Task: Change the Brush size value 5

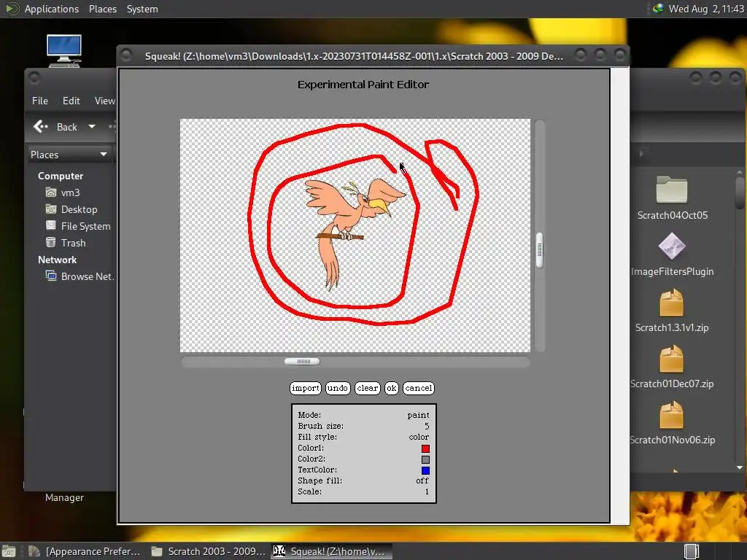Action: (427, 426)
